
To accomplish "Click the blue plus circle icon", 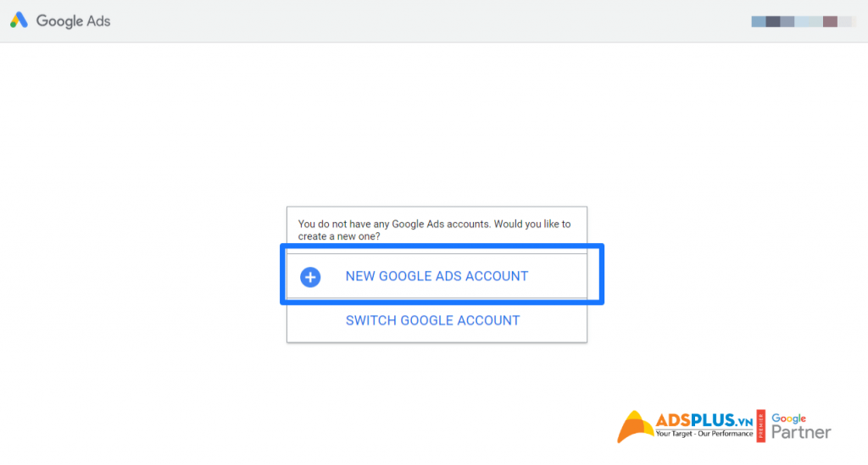I will click(x=310, y=276).
